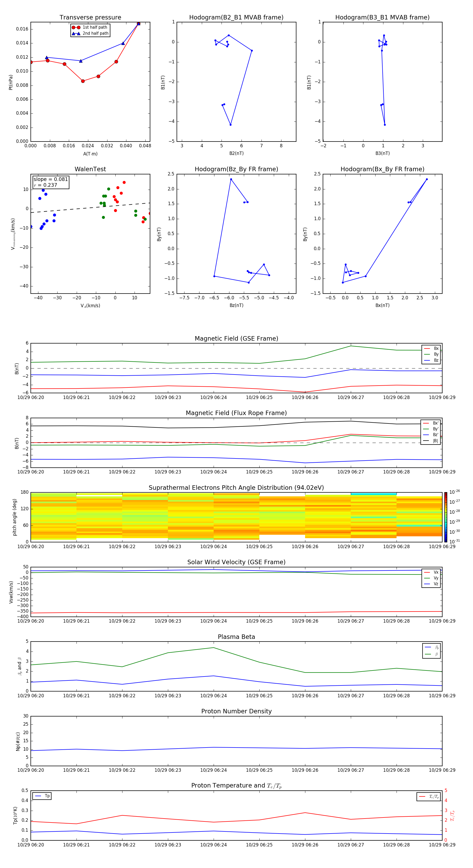Image resolution: width=473 pixels, height=868 pixels.
Task: Click the peak point of the Transverse pressure curves
Action: point(138,24)
